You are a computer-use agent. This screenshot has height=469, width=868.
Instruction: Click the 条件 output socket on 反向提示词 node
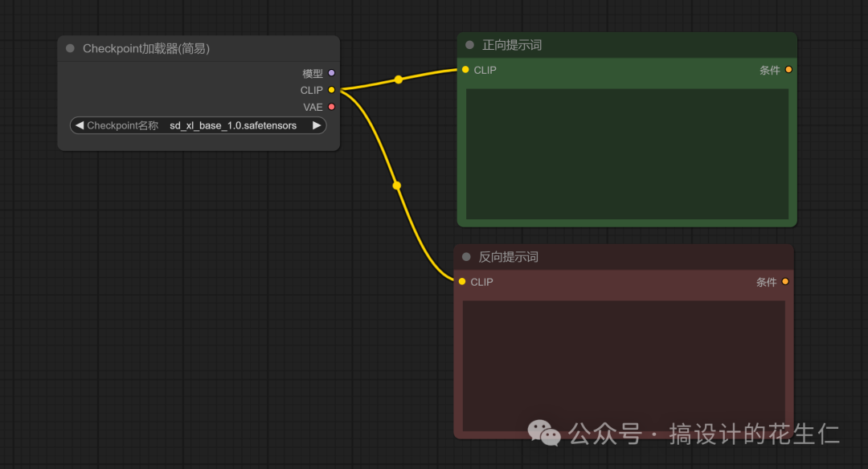785,282
